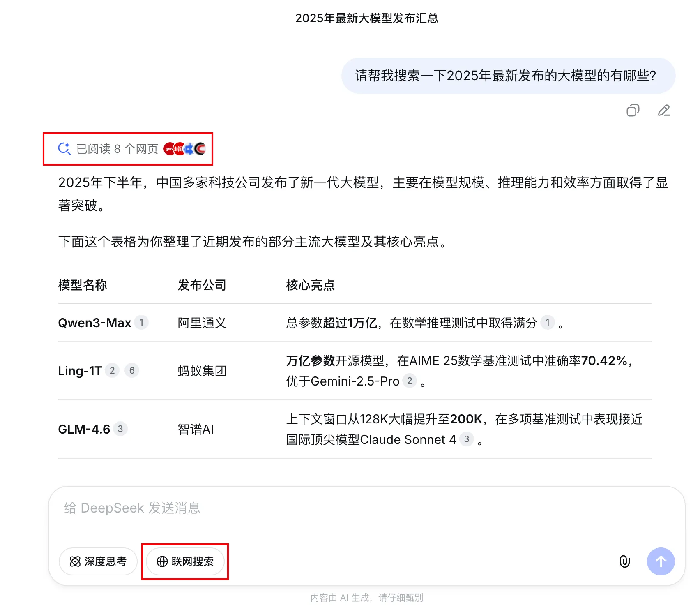Screen dimensions: 700x605
Task: Attach a file with the paperclip icon
Action: 624,561
